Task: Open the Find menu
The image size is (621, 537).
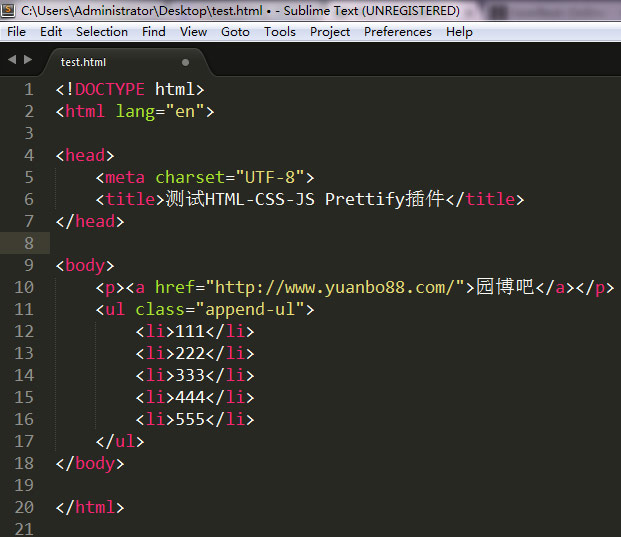Action: click(154, 32)
